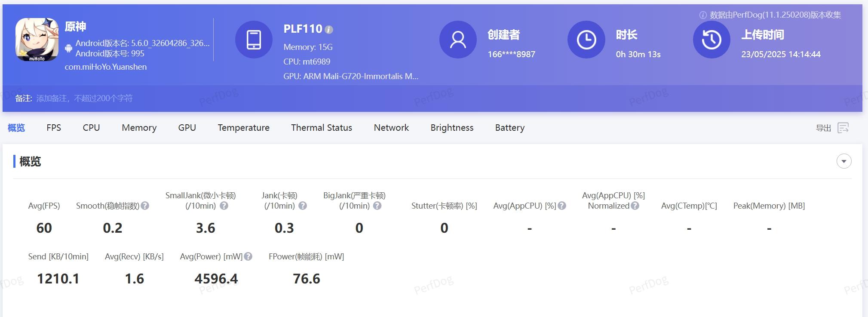
Task: Click the 导出 export button
Action: click(823, 128)
